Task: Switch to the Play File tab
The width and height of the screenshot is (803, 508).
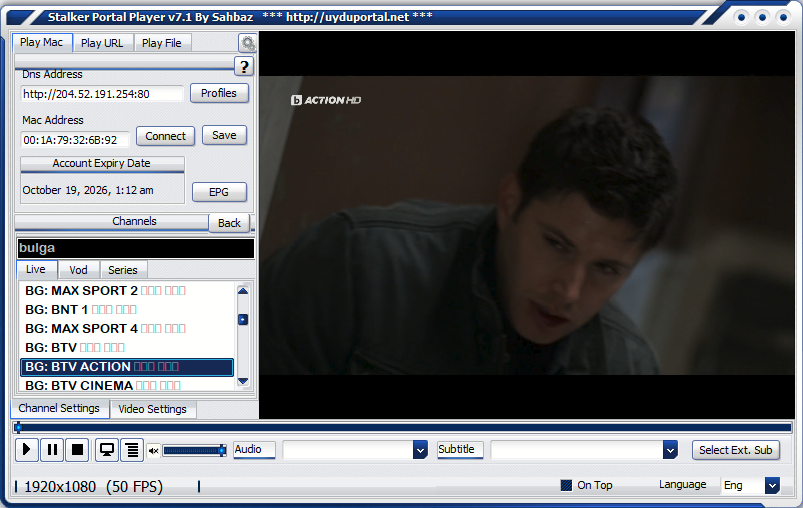Action: [x=162, y=43]
